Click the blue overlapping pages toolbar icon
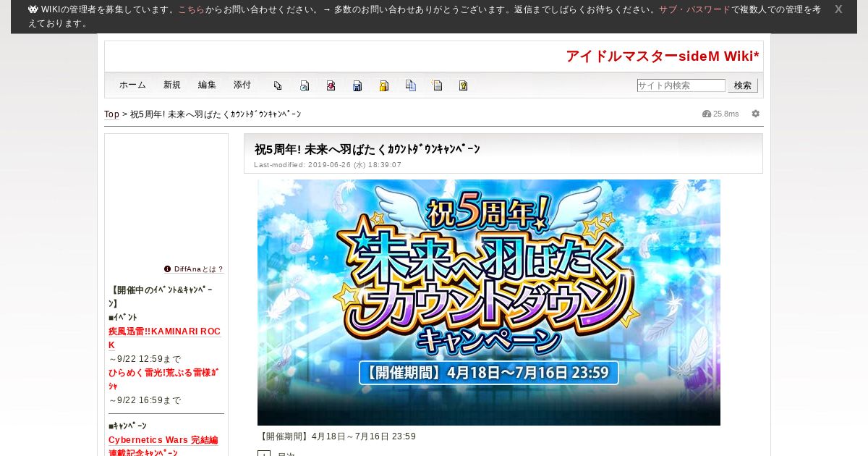 (410, 85)
